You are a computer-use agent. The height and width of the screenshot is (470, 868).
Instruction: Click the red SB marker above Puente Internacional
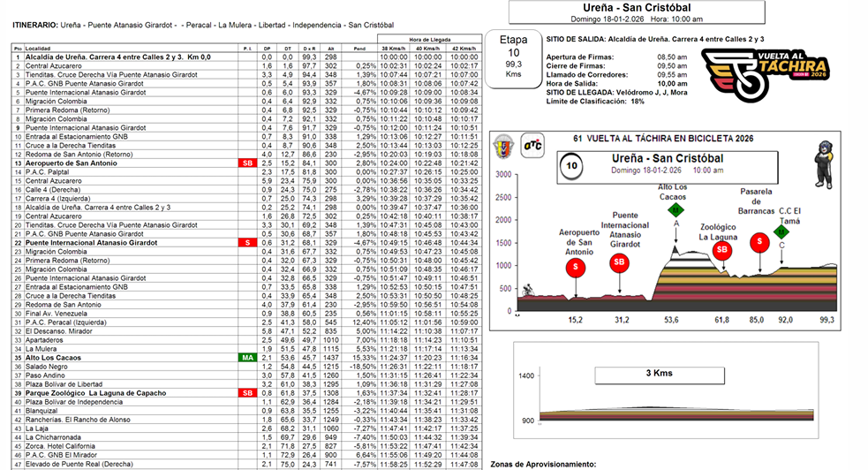click(620, 262)
